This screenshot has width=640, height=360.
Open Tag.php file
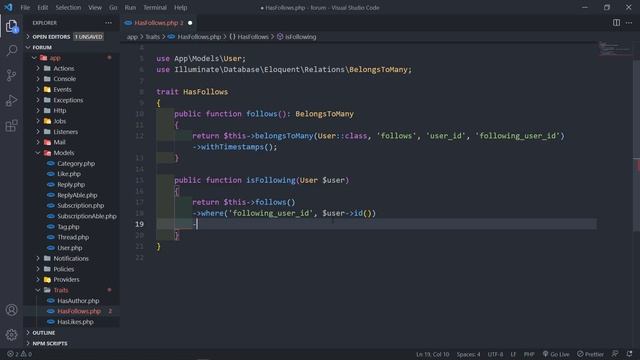pos(71,227)
